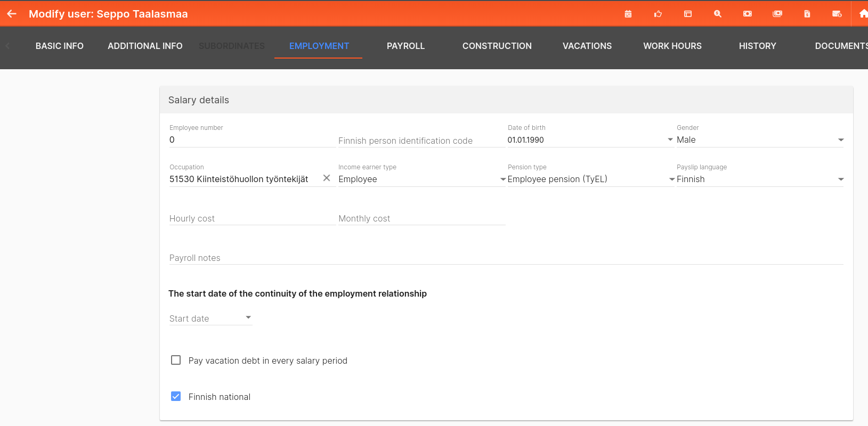Open the History tab
Screen dimensions: 868x426
[x=758, y=46]
